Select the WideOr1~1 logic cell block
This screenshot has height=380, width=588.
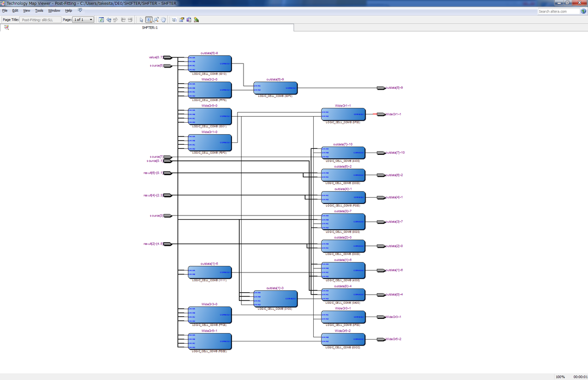[x=343, y=114]
